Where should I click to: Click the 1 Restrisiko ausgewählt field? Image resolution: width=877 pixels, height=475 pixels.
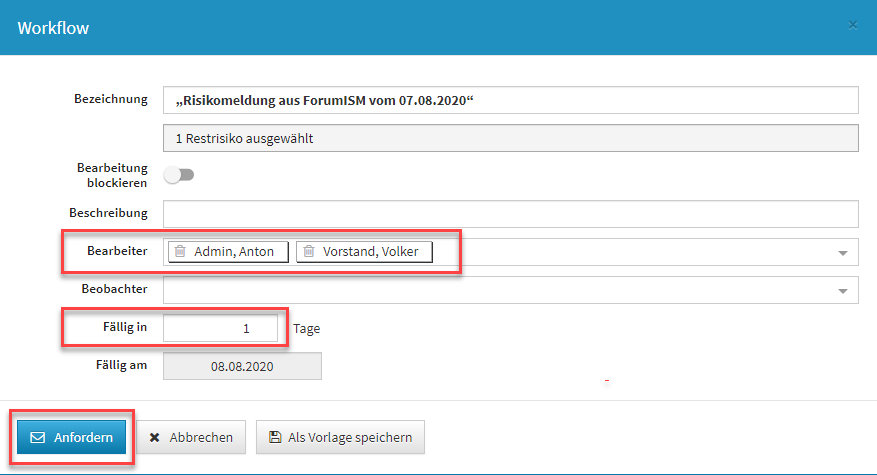click(510, 138)
